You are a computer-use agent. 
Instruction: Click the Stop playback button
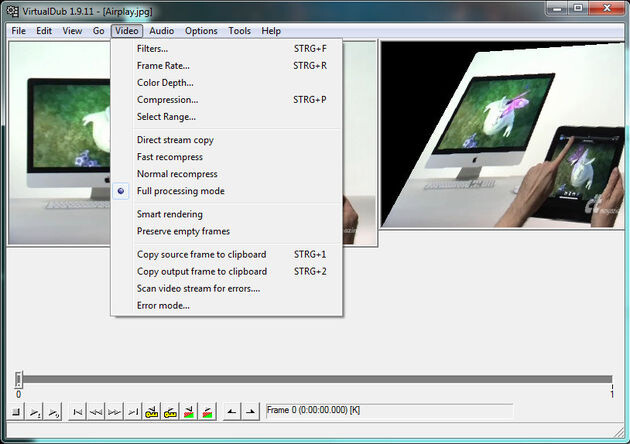point(17,411)
